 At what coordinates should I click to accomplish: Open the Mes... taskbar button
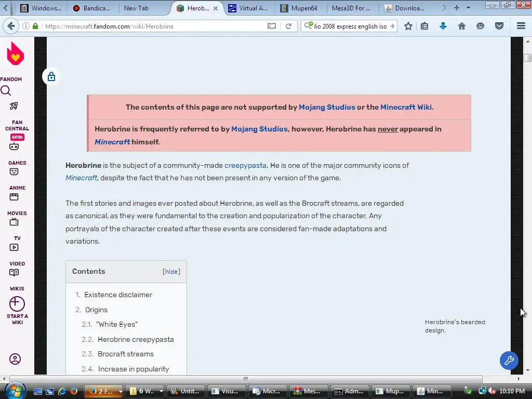click(308, 391)
